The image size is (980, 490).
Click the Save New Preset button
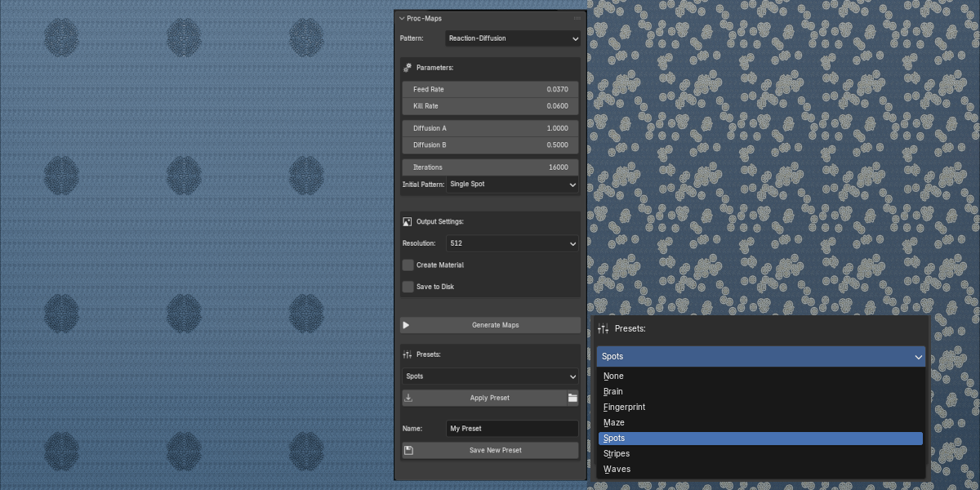(x=490, y=450)
